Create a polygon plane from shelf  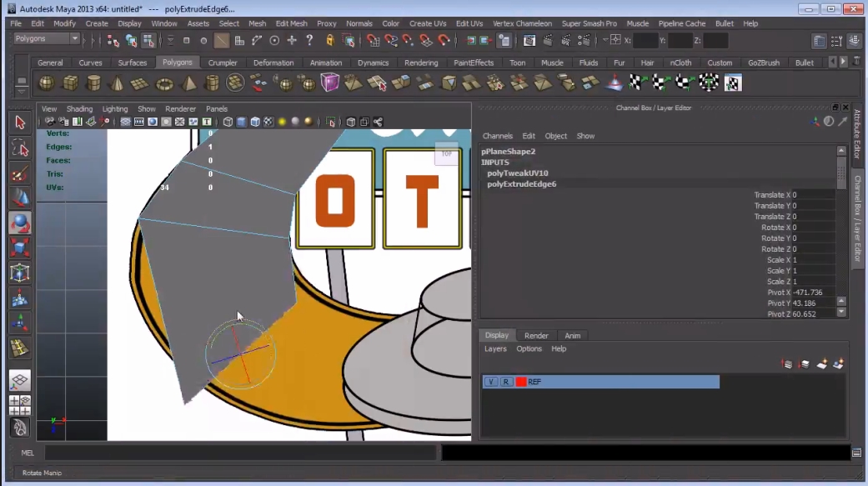pos(140,83)
